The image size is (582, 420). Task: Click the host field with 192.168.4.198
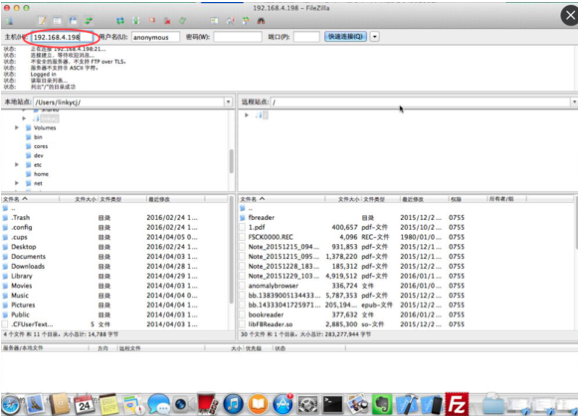[x=62, y=37]
